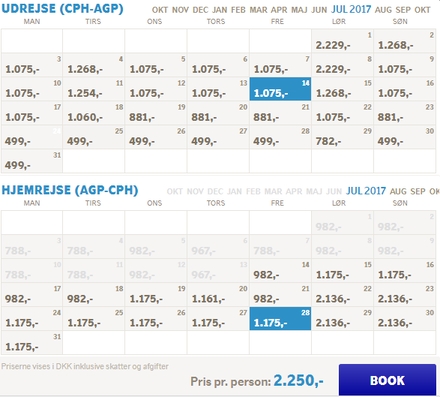Click highlighted outbound July 14 cell
The height and width of the screenshot is (397, 440).
tap(280, 89)
